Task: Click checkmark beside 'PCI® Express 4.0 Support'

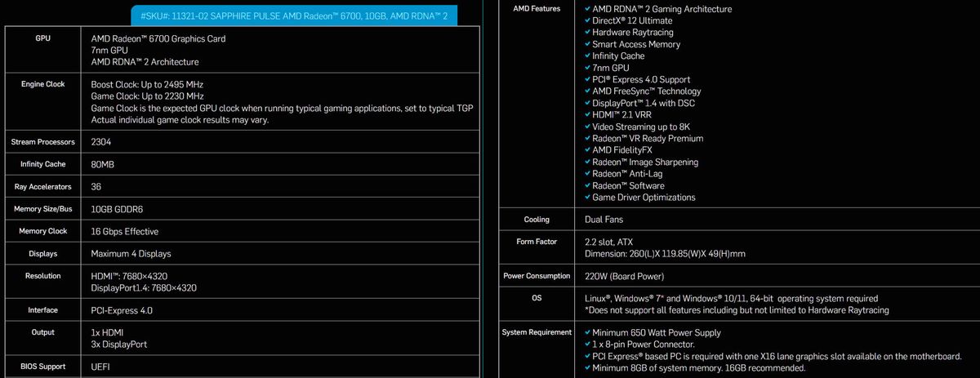Action: pos(588,79)
